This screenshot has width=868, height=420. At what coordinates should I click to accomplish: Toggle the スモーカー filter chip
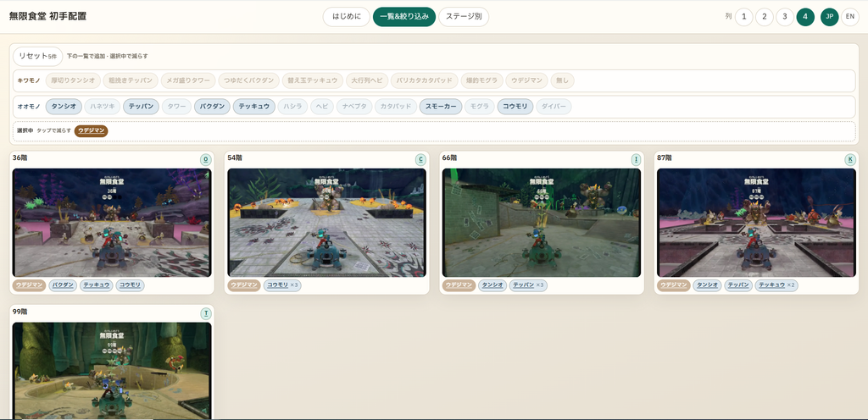click(441, 107)
